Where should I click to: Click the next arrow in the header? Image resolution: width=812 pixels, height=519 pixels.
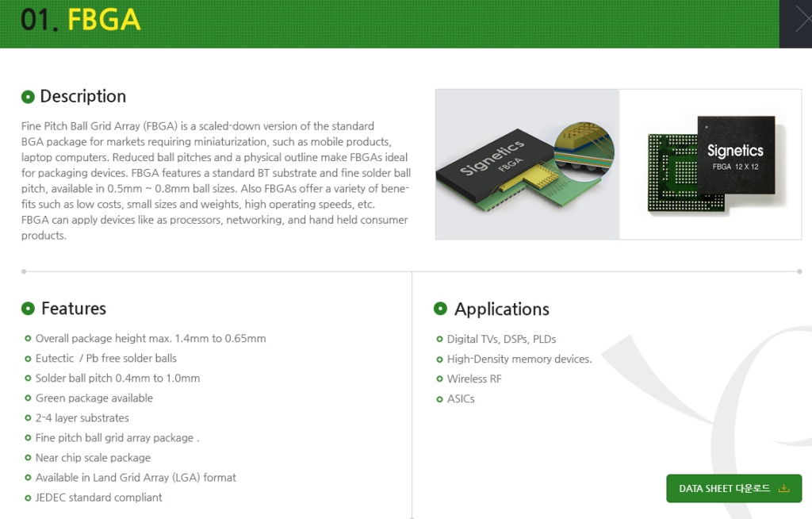[796, 22]
